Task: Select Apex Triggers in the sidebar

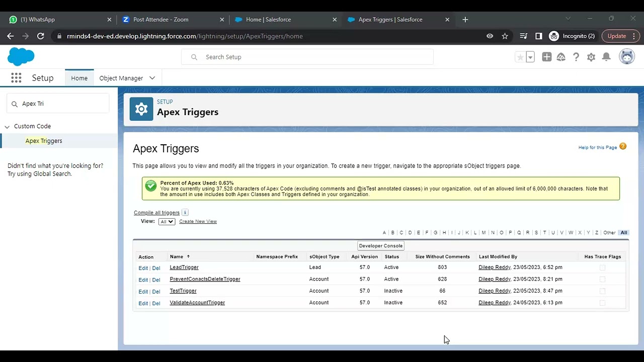Action: [x=44, y=141]
